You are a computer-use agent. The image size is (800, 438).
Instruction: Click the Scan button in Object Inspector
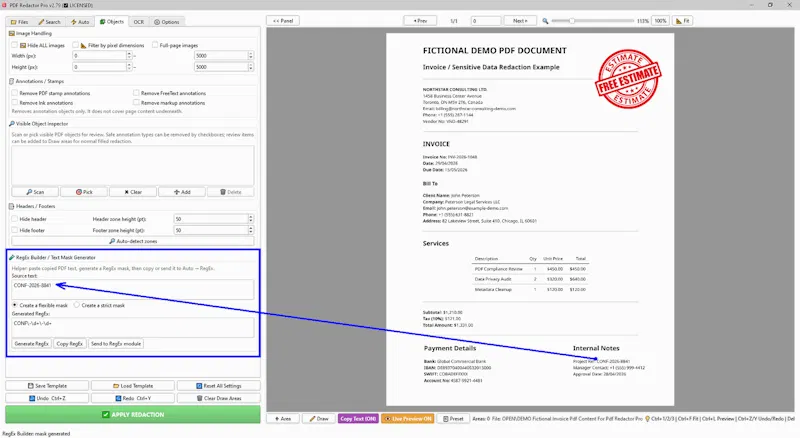[x=35, y=192]
